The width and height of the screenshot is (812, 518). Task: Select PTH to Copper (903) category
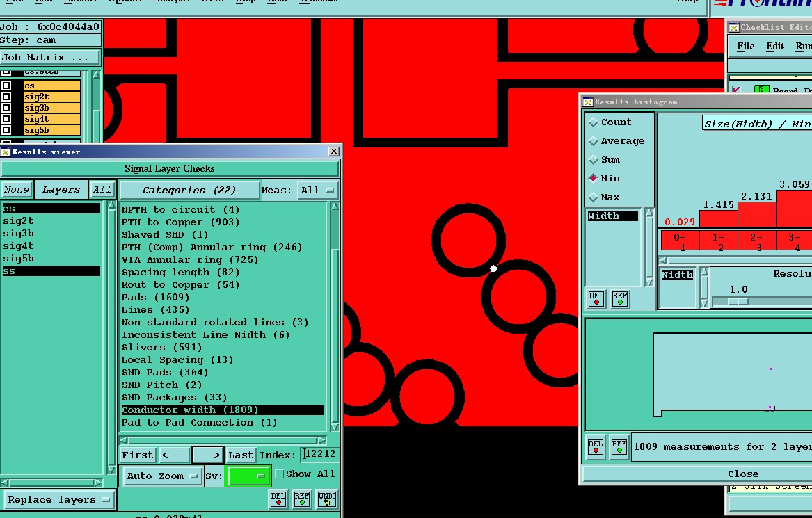pyautogui.click(x=223, y=222)
